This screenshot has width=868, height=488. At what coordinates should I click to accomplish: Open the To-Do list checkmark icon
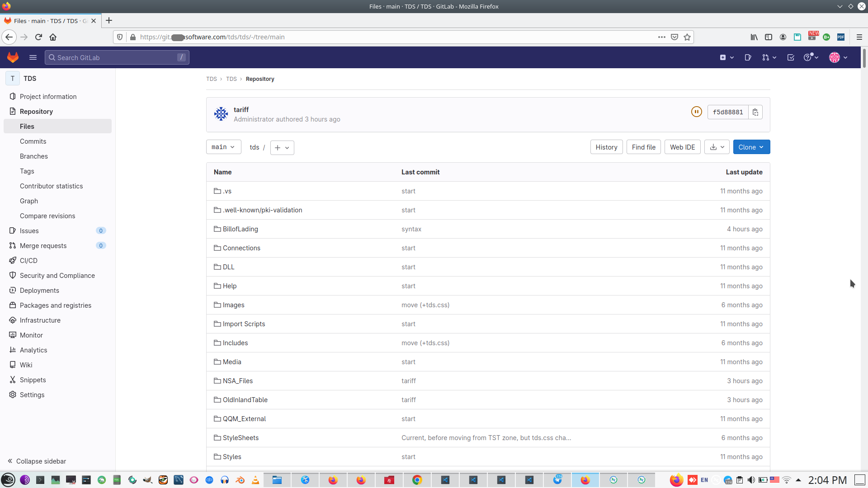(791, 57)
